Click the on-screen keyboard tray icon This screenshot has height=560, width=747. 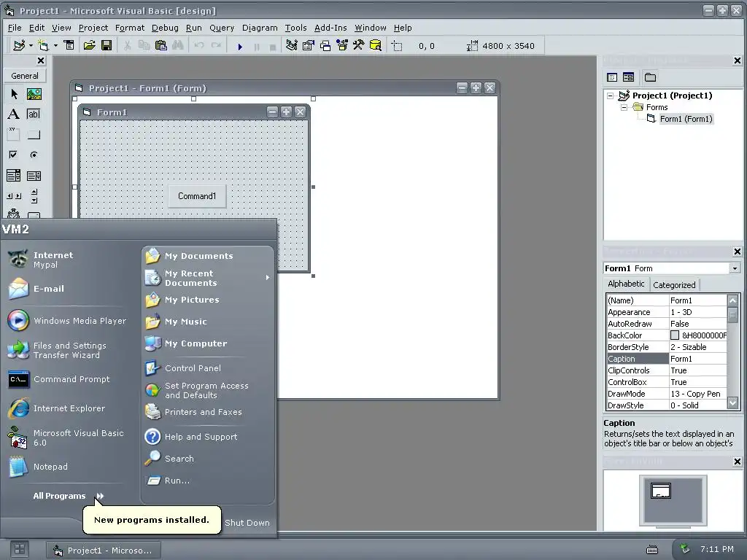[651, 550]
